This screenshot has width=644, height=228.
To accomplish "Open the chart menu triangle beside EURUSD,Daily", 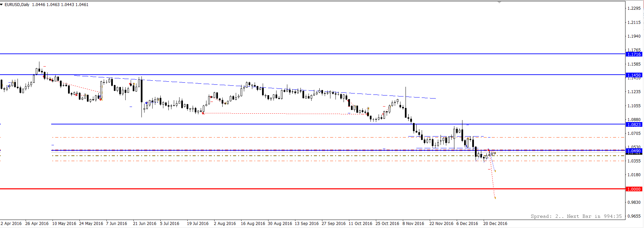I will click(x=2, y=5).
